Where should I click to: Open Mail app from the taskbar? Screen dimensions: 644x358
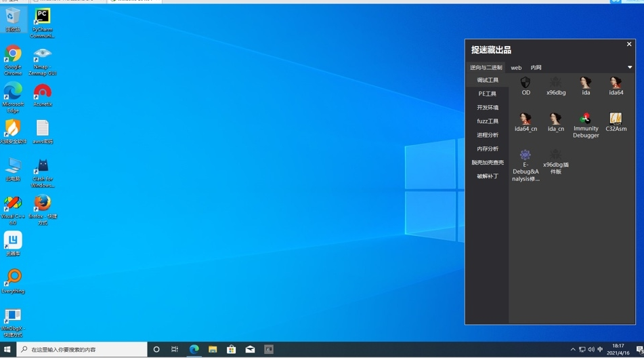[x=250, y=349]
